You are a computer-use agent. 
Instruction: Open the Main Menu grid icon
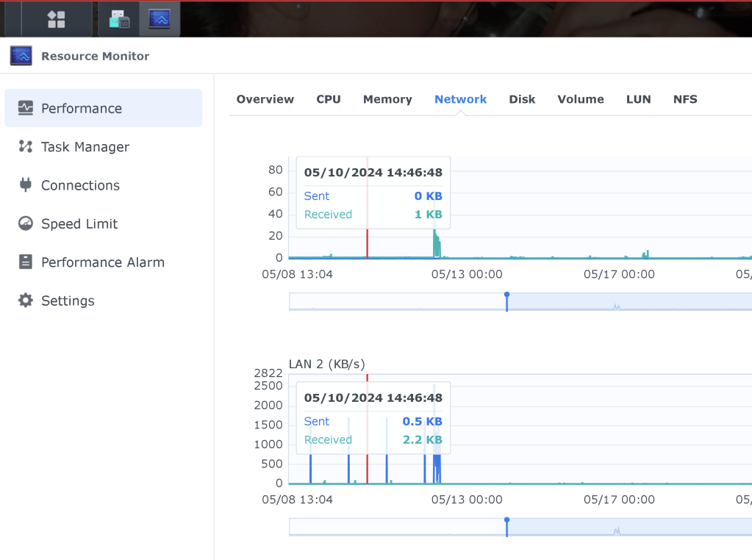(x=57, y=19)
